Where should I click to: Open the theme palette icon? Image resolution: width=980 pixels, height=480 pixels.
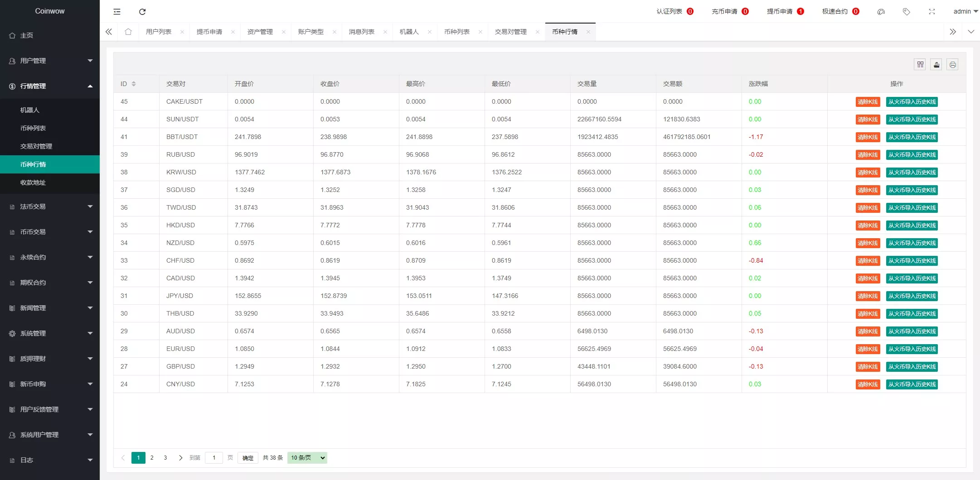point(881,12)
